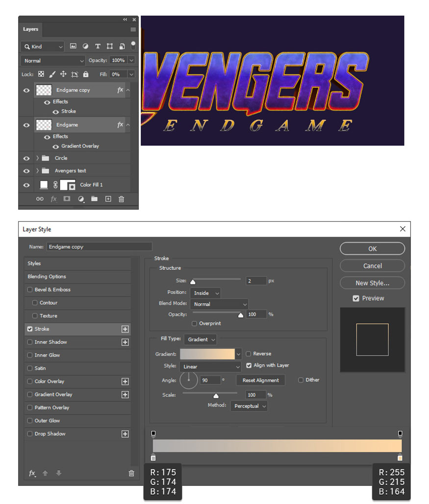Click the stroke gradient preview swatch
The height and width of the screenshot is (504, 429).
pos(207,354)
